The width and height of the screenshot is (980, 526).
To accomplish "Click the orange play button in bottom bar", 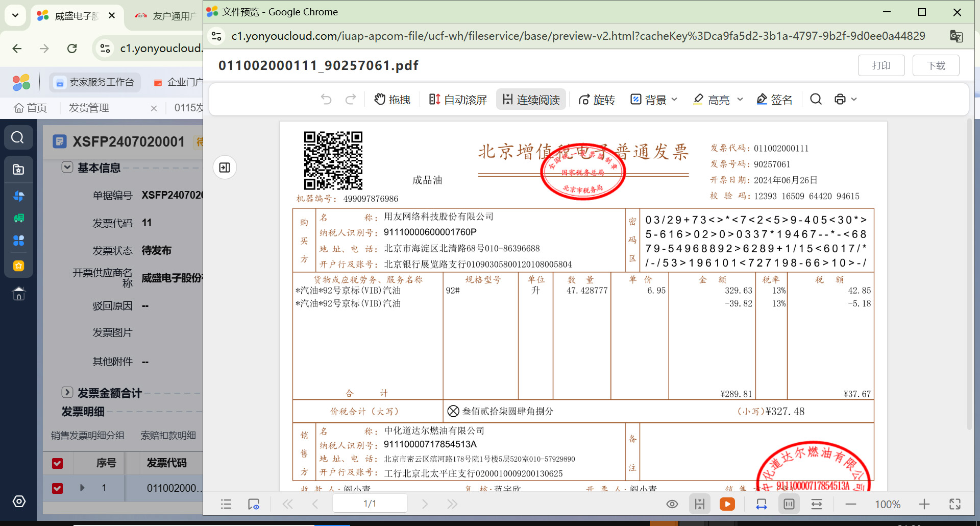I will (727, 504).
